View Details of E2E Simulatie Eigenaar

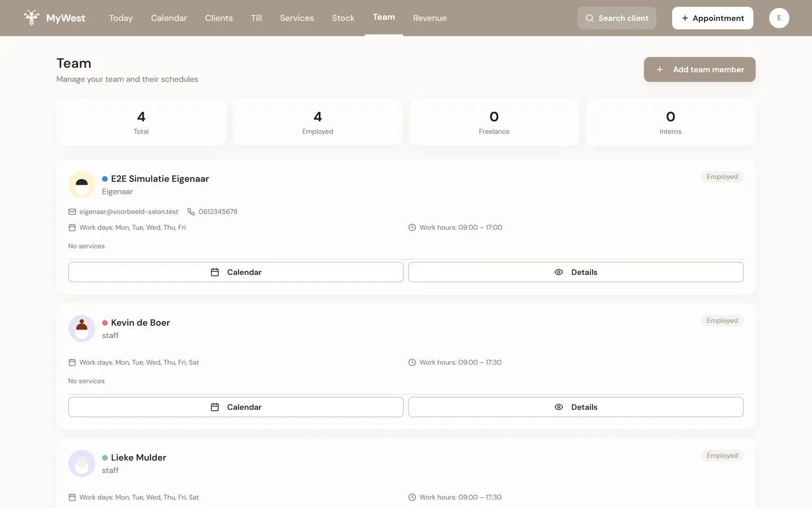[576, 272]
